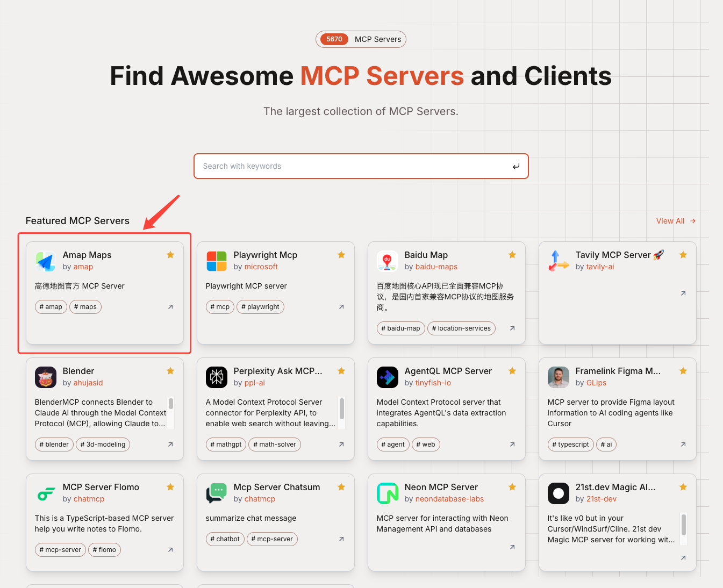Open the 21st-dev author link

pos(602,499)
